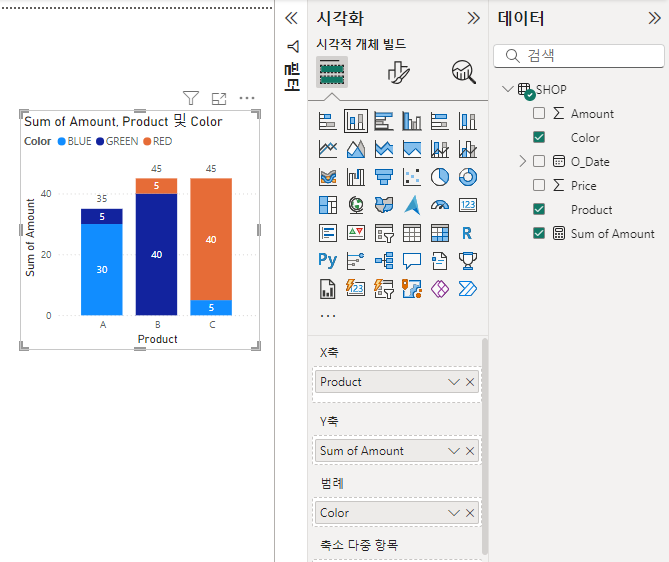The height and width of the screenshot is (562, 669).
Task: Open Sum of Amount dropdown in Y-axis
Action: click(454, 451)
